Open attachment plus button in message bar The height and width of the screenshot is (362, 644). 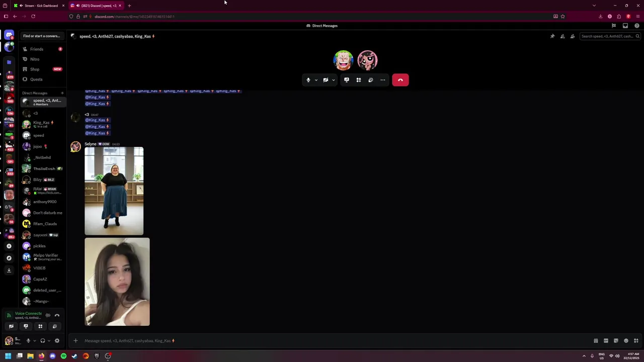click(x=75, y=341)
